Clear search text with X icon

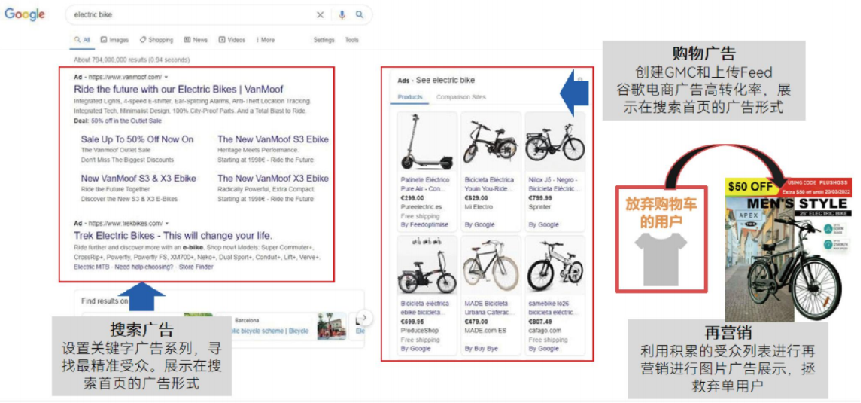click(x=321, y=15)
